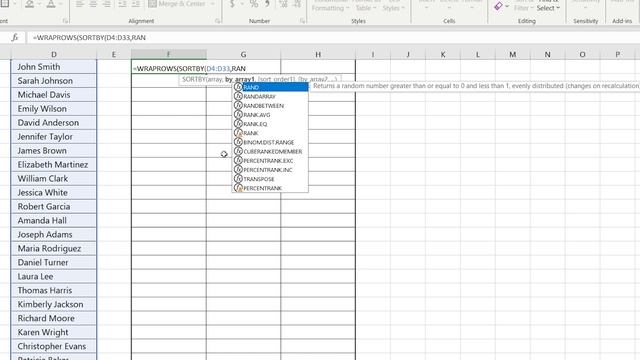Choose BINOM.DIST.RANGE from suggestions
Image resolution: width=640 pixels, height=360 pixels.
click(x=270, y=142)
